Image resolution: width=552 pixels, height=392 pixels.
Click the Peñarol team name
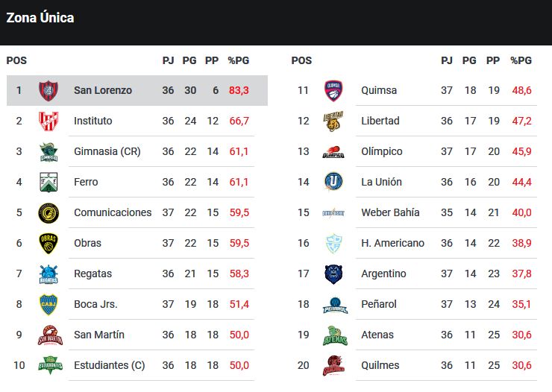click(379, 304)
